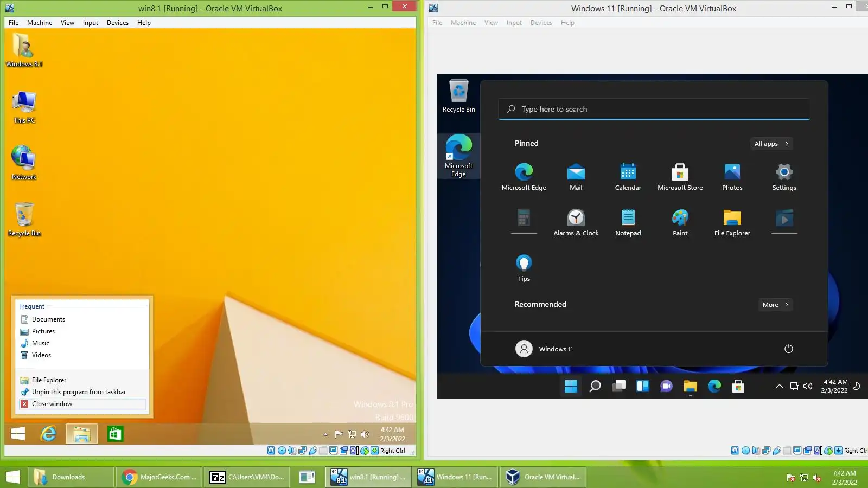Open Chat on the Windows 11 taskbar
This screenshot has width=868, height=488.
pyautogui.click(x=667, y=386)
